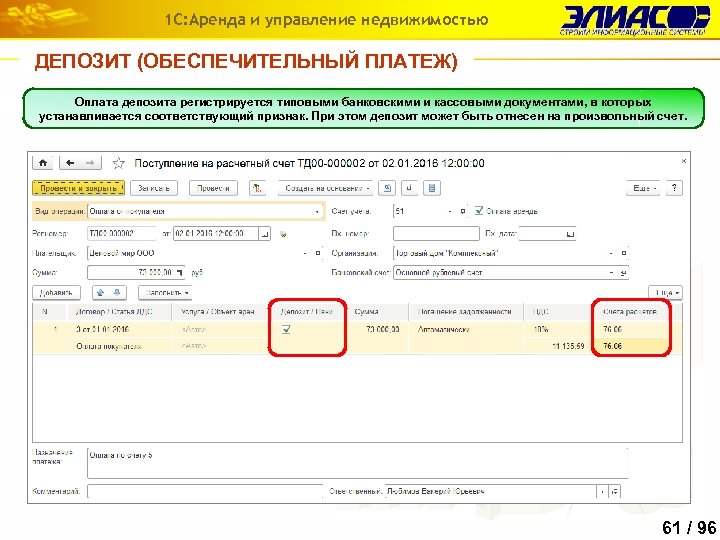Expand the Плательщик dropdown arrow
Screen dimensions: 720x540
click(x=305, y=253)
